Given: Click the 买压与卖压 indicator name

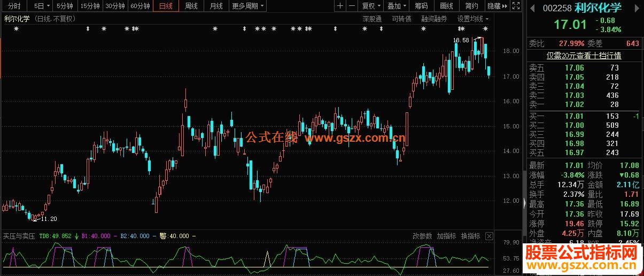Looking at the screenshot, I should pos(19,236).
